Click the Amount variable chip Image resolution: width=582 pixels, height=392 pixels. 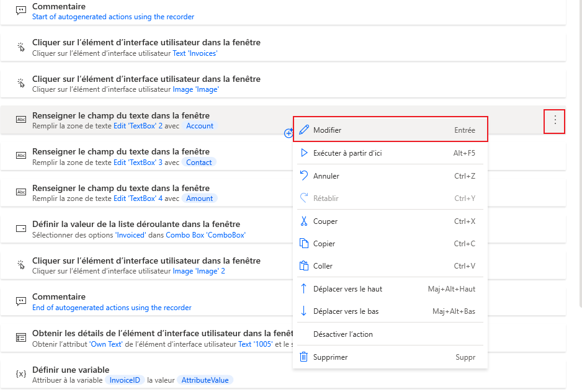199,198
